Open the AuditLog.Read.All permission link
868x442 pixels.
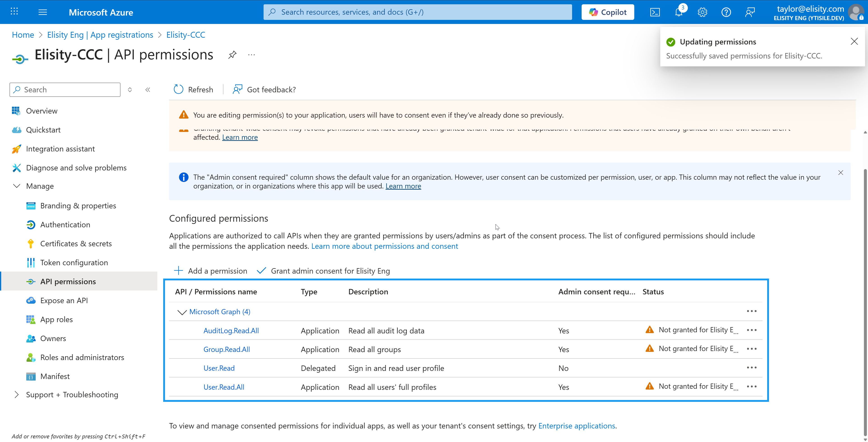click(231, 330)
